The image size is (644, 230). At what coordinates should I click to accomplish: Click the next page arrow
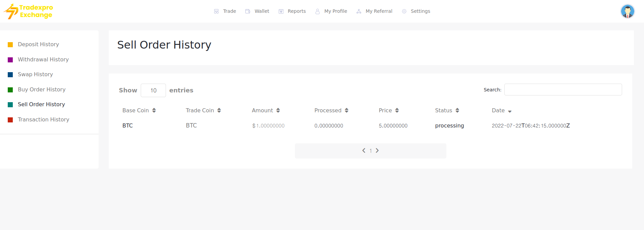[377, 150]
